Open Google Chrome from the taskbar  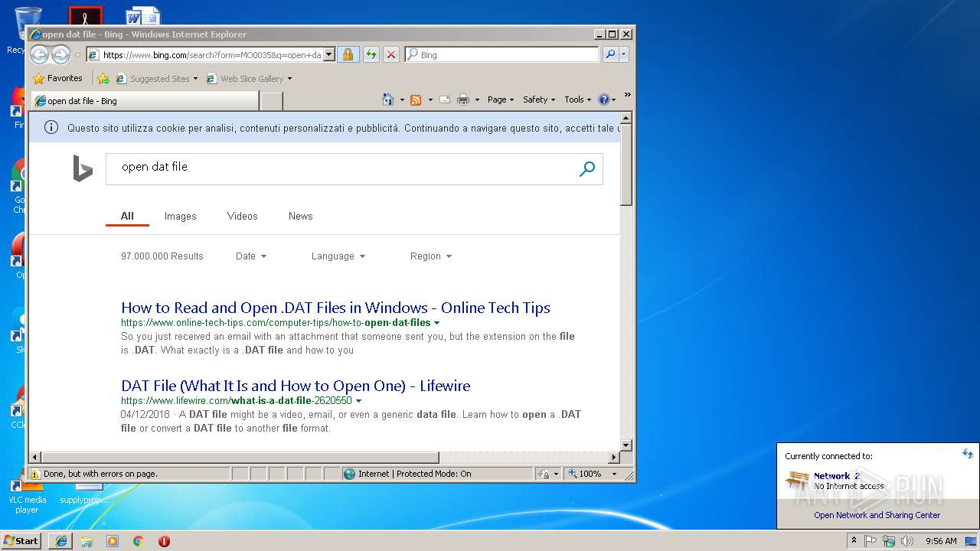click(139, 541)
